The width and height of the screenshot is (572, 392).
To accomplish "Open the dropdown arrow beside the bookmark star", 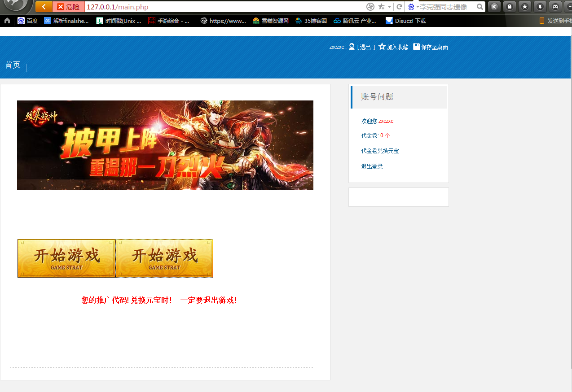I will (x=389, y=7).
